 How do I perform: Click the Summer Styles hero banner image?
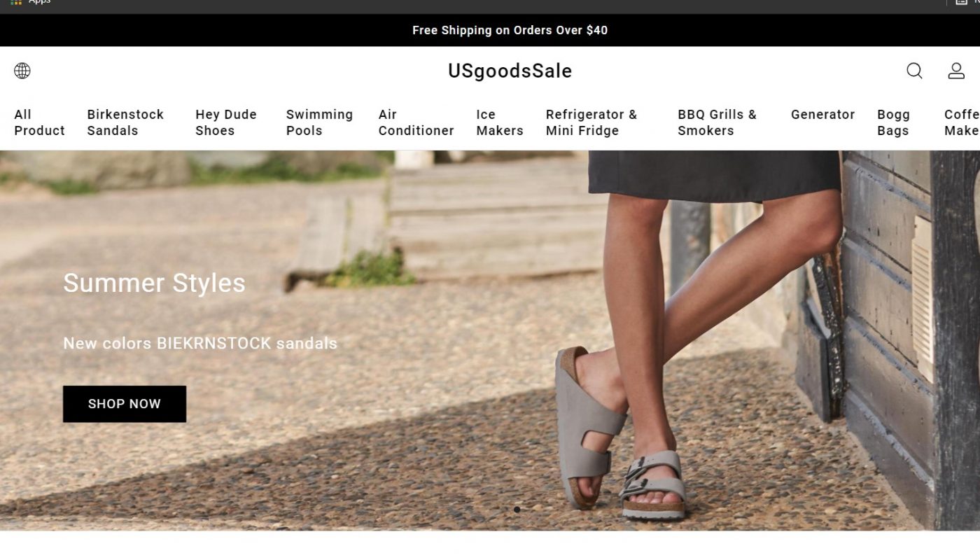[x=490, y=340]
